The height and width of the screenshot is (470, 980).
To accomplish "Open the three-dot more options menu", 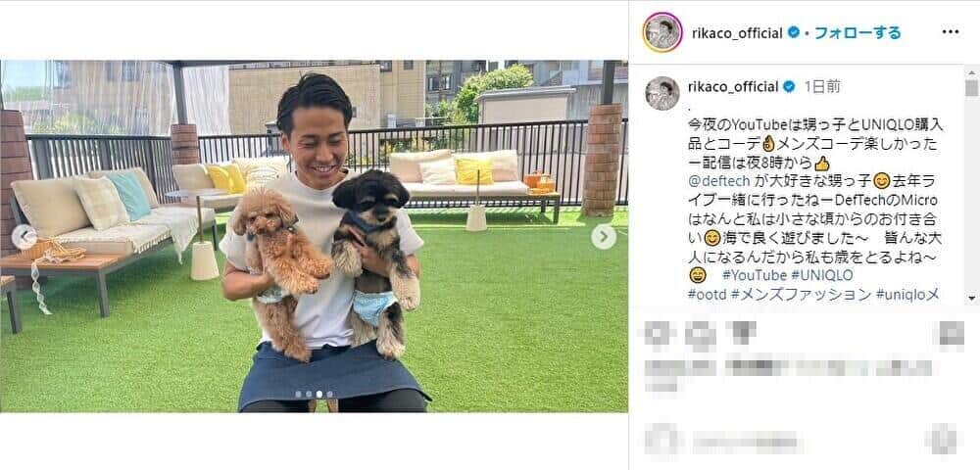I will tap(950, 32).
